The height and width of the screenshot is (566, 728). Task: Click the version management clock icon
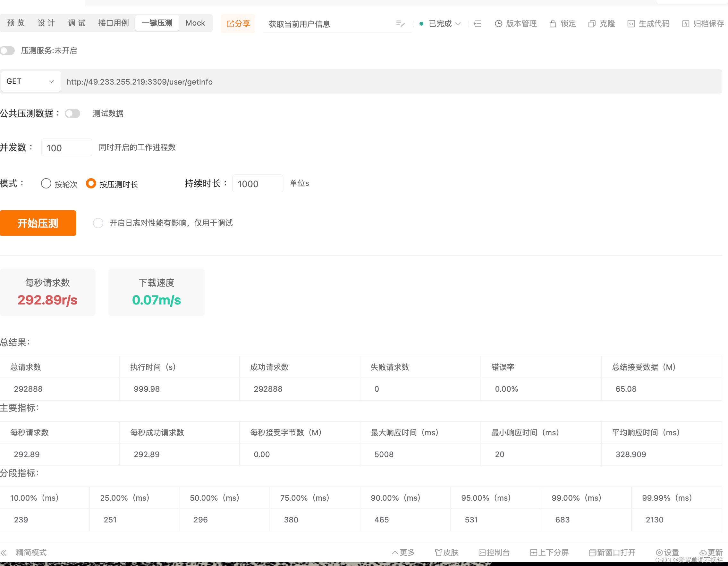click(498, 24)
